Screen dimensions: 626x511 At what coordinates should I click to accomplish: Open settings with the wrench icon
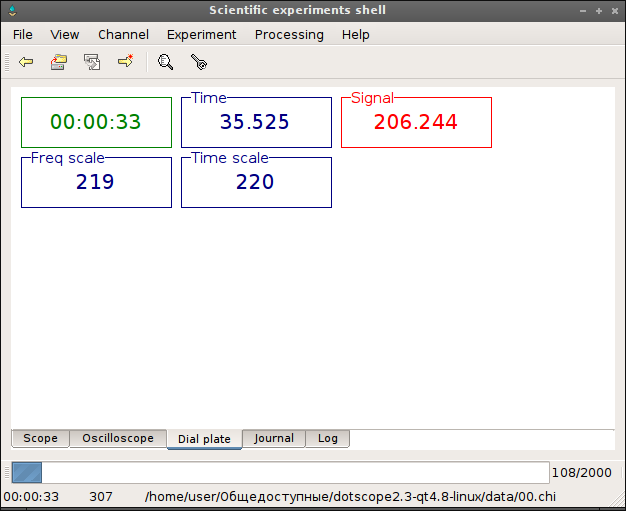click(199, 62)
